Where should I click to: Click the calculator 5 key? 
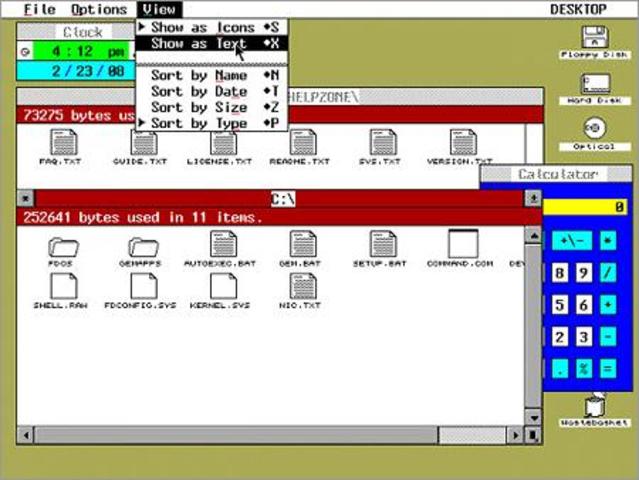[560, 305]
